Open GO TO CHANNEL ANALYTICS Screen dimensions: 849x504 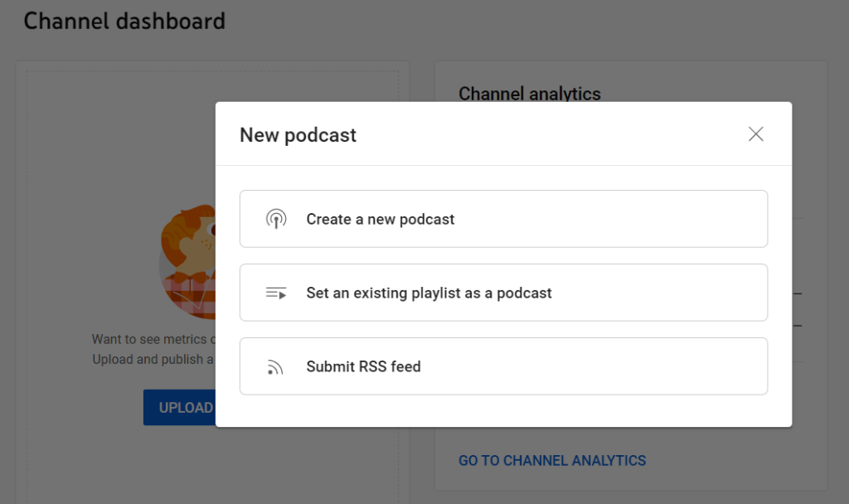click(552, 460)
